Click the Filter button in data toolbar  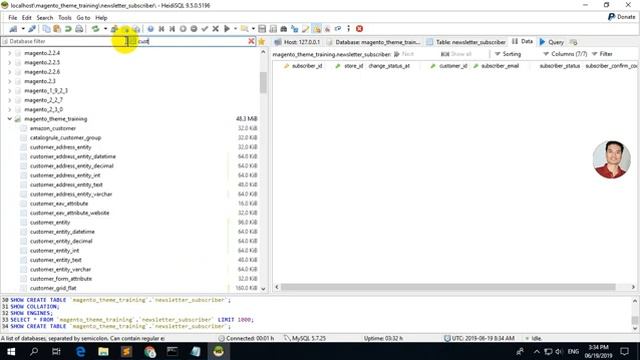pos(602,54)
